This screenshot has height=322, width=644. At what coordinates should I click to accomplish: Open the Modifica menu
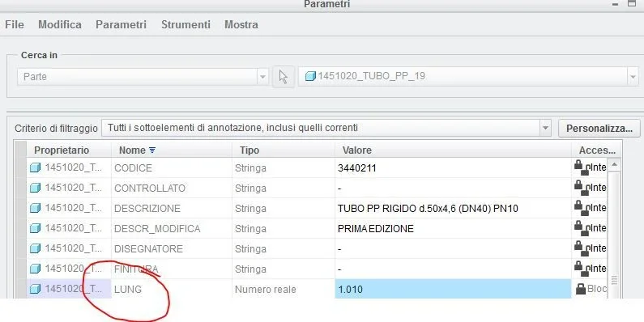(60, 24)
